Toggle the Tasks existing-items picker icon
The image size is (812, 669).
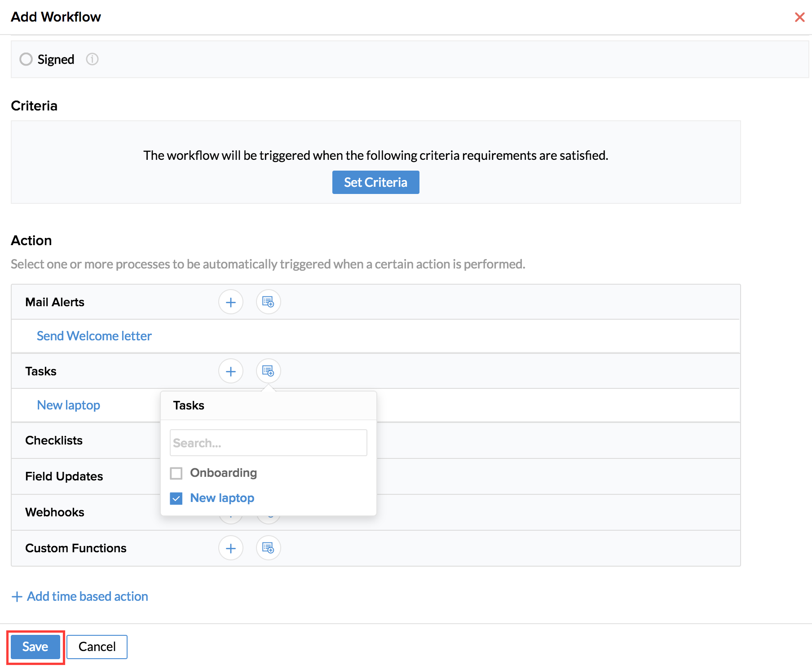pos(268,371)
